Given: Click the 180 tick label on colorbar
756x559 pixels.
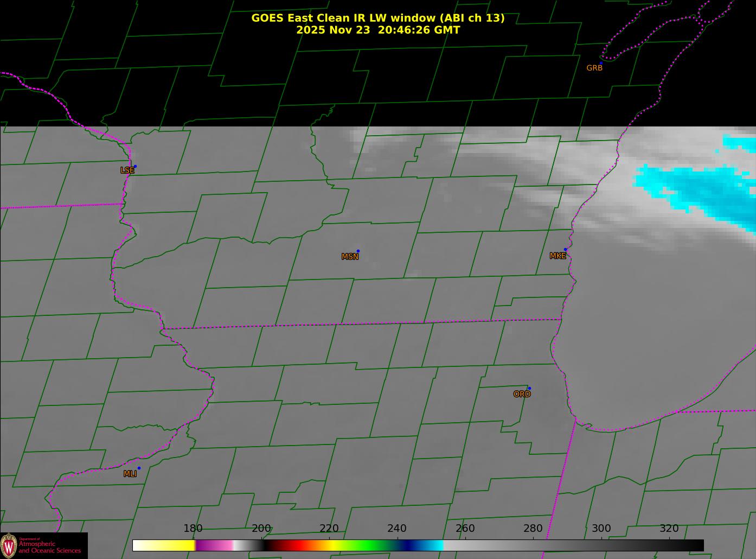Looking at the screenshot, I should pyautogui.click(x=193, y=529).
